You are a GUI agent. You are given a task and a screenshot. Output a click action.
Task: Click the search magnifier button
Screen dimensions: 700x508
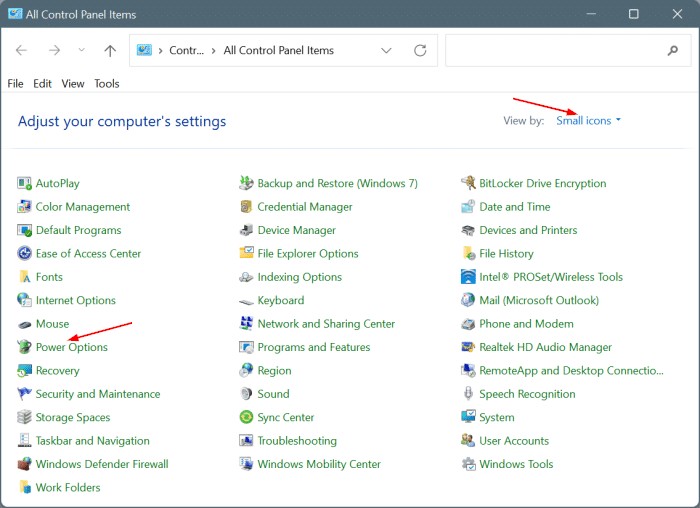coord(673,50)
